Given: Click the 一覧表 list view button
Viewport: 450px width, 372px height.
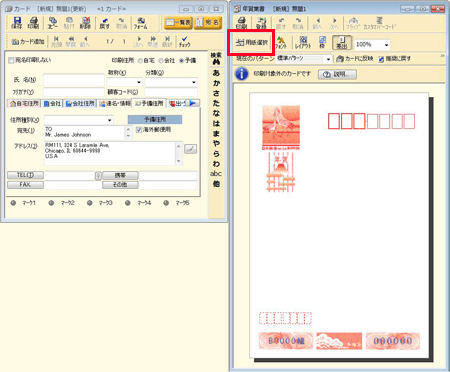Looking at the screenshot, I should [x=178, y=23].
